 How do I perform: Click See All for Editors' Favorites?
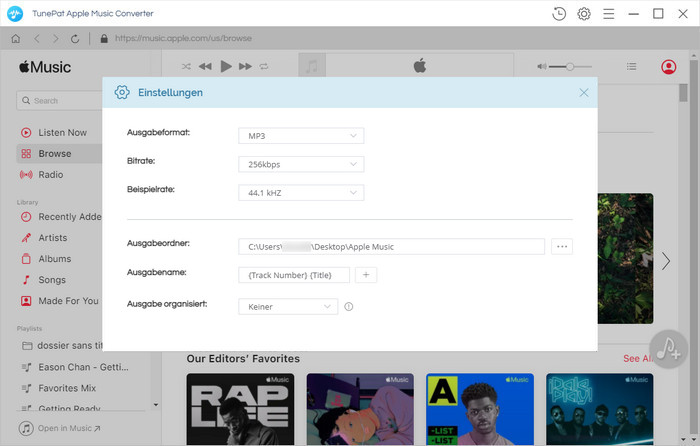638,358
